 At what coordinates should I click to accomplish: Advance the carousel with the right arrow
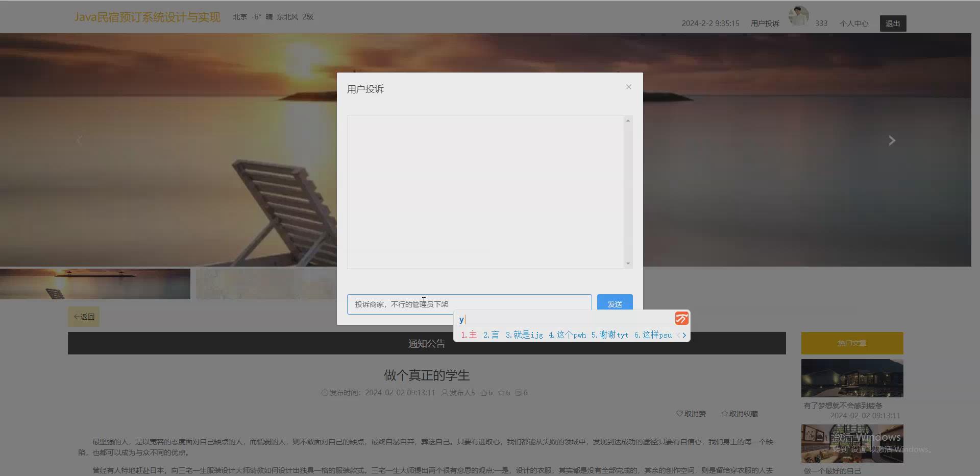(x=891, y=140)
